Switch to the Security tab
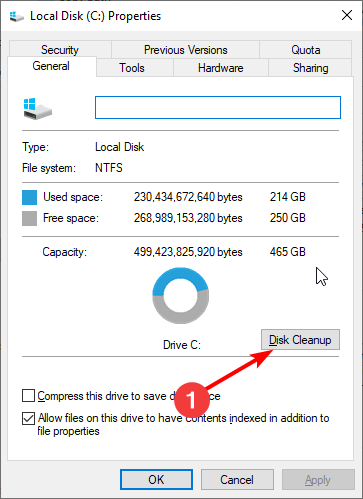 click(60, 50)
